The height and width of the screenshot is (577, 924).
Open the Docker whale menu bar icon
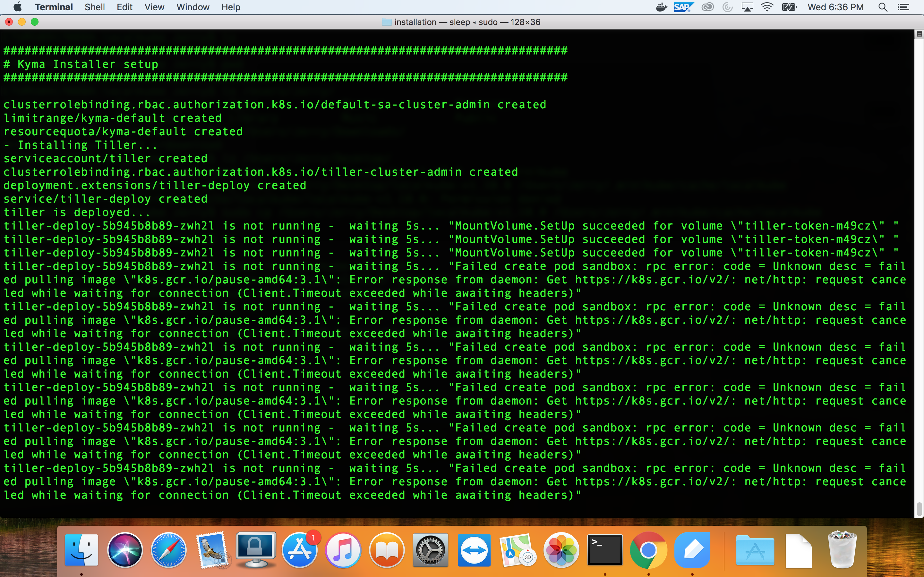pyautogui.click(x=661, y=7)
